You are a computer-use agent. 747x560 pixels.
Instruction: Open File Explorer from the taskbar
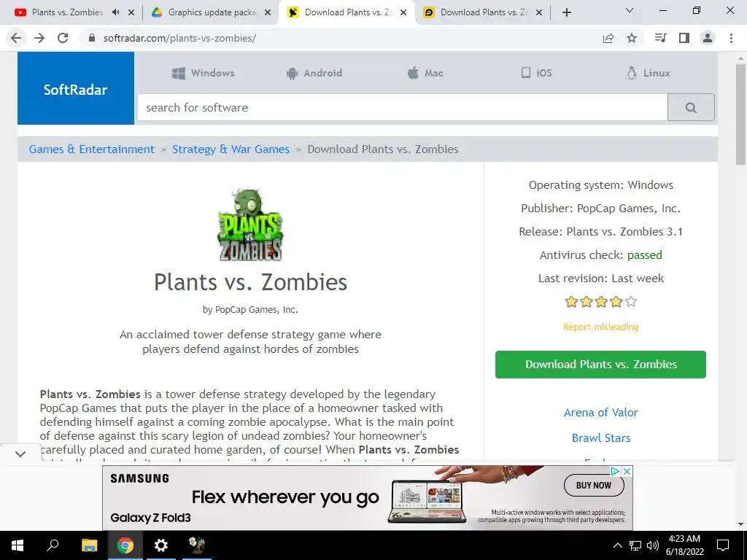point(89,545)
